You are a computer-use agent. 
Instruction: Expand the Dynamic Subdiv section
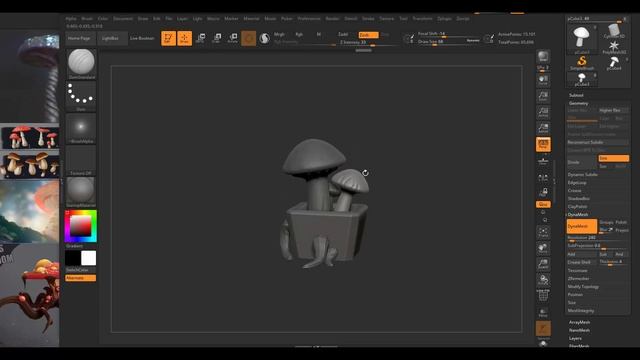pyautogui.click(x=582, y=174)
